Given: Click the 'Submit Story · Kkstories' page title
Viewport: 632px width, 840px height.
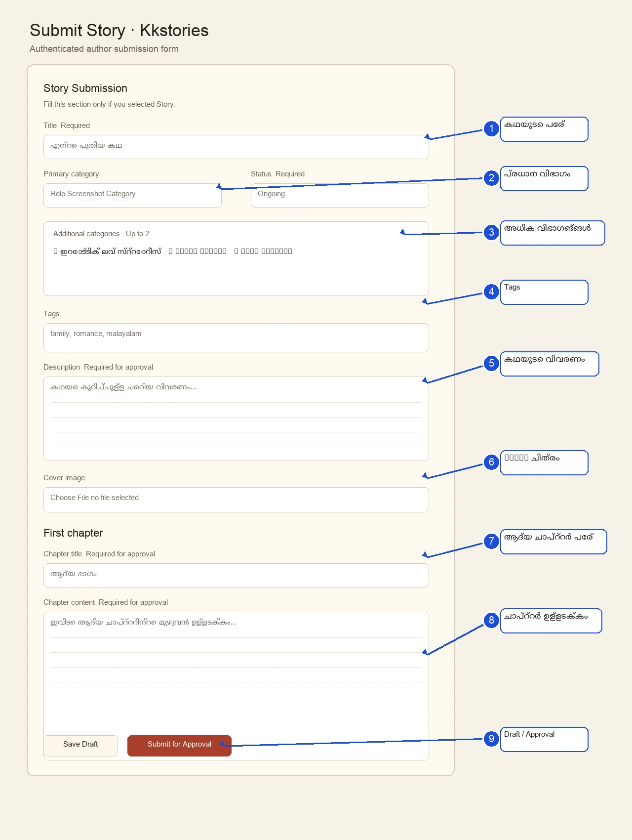Looking at the screenshot, I should (x=119, y=30).
